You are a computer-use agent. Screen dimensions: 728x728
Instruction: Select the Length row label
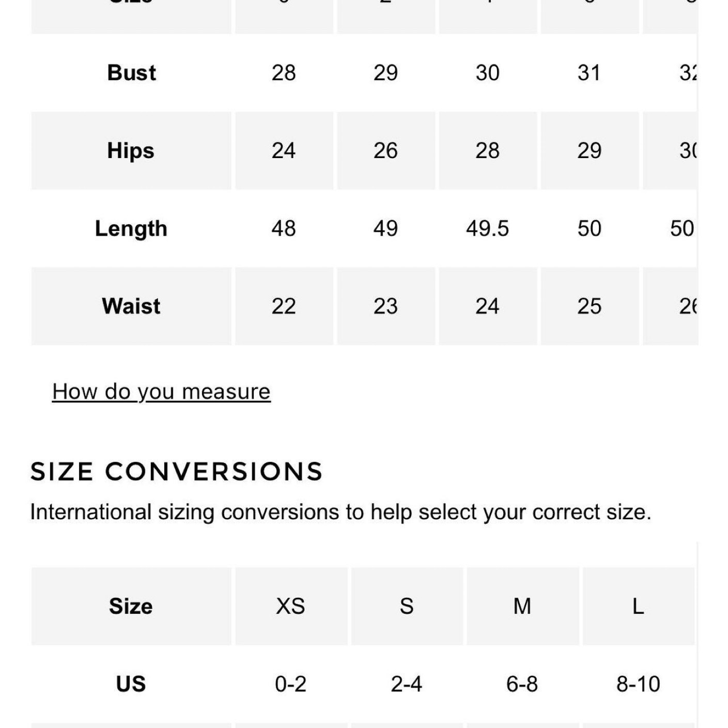(131, 228)
